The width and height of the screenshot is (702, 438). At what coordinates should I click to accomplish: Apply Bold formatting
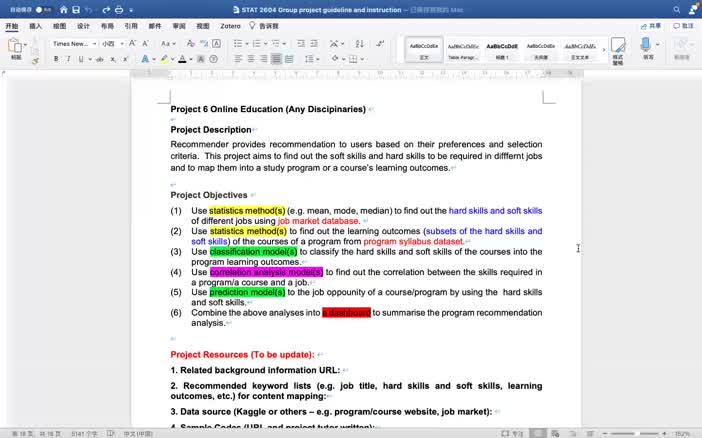[56, 59]
